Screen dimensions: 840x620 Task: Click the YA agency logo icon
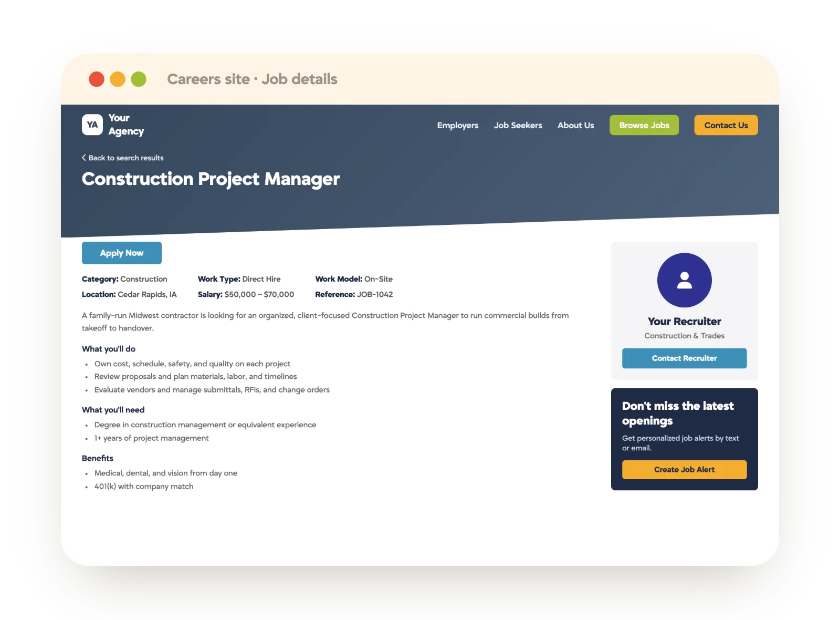[x=92, y=125]
